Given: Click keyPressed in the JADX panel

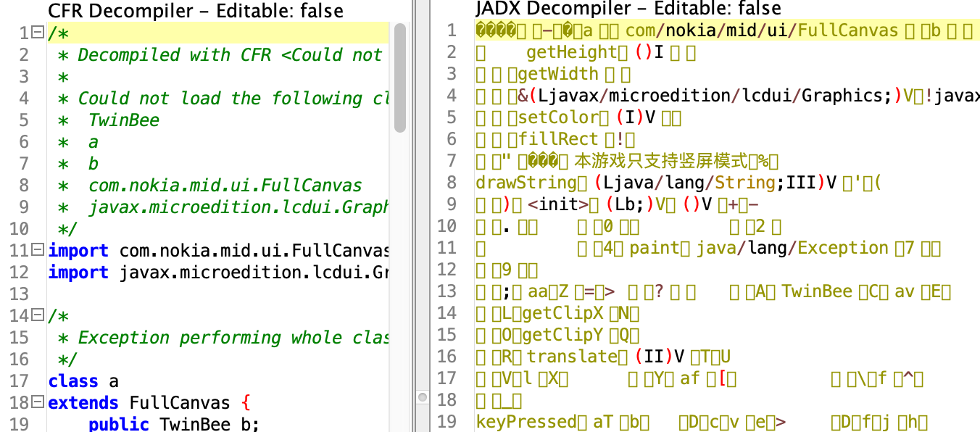Looking at the screenshot, I should point(516,422).
